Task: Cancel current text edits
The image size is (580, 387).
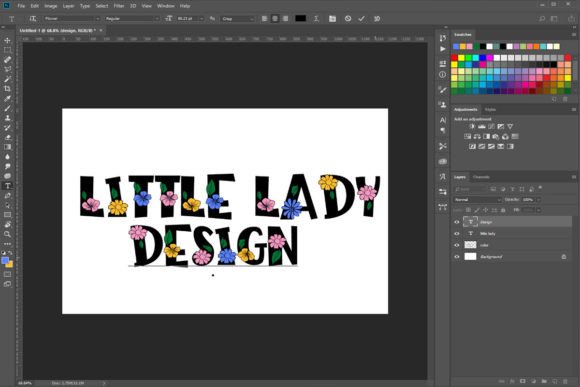Action: pos(348,18)
